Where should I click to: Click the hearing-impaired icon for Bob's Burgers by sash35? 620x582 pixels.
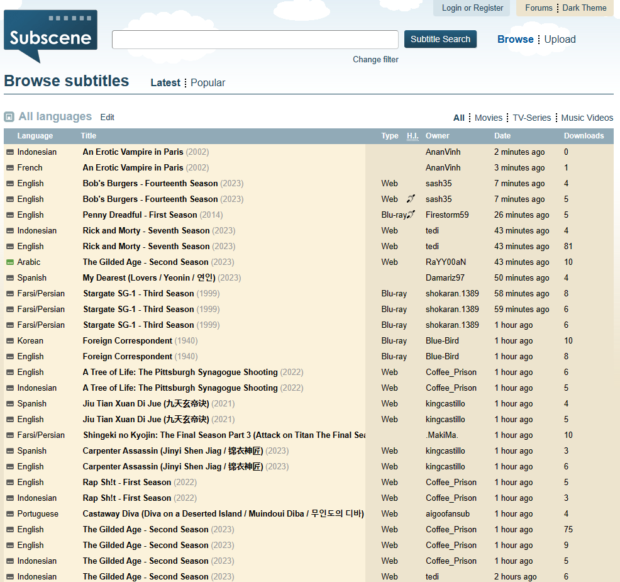(411, 199)
